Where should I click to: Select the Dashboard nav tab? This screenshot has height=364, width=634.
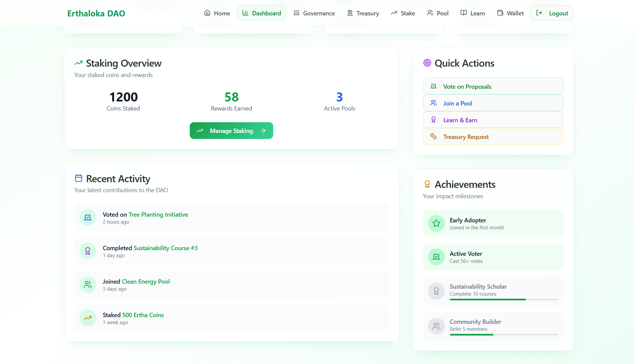(262, 13)
